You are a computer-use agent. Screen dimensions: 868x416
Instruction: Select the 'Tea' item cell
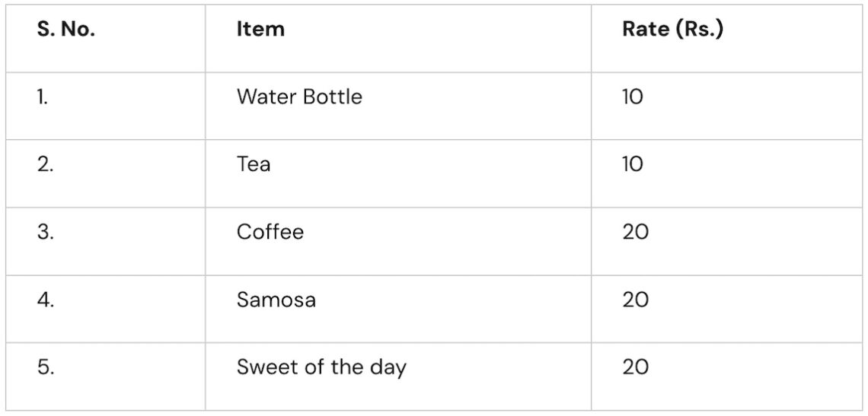point(254,164)
